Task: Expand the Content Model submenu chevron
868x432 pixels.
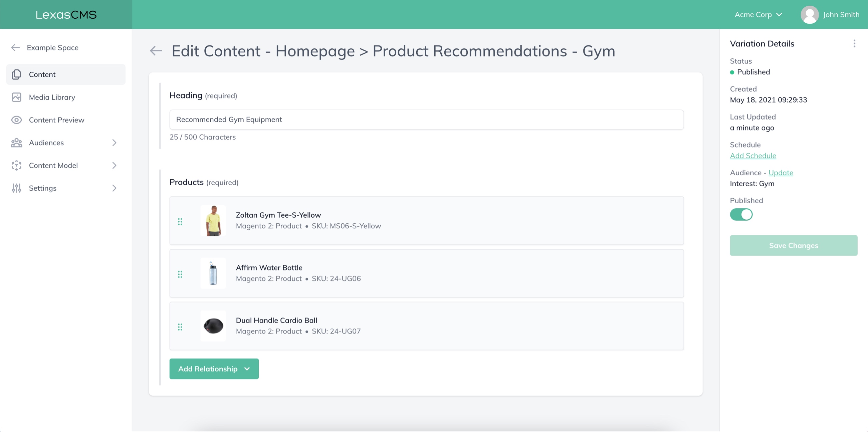Action: tap(114, 166)
